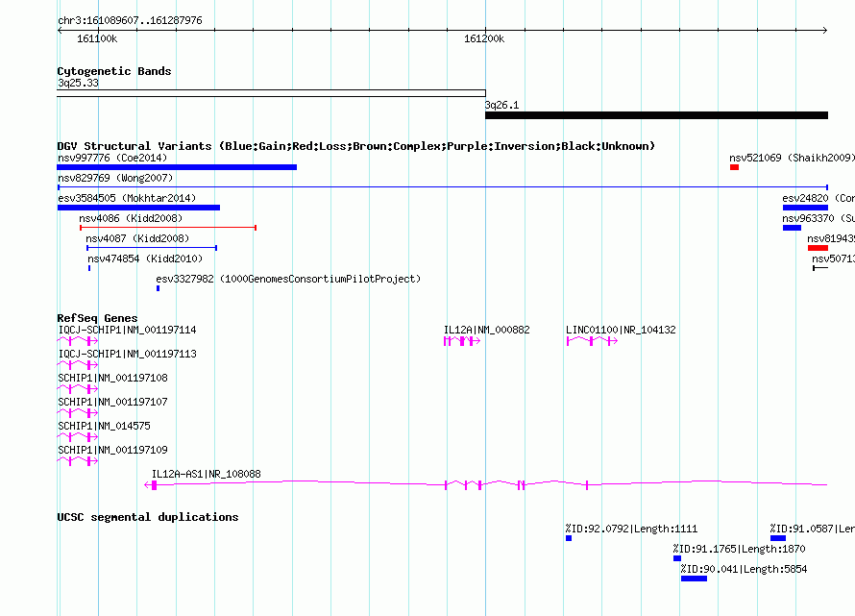Click the esv3584505 (Mokhtar2014) blue bar

pyautogui.click(x=138, y=208)
